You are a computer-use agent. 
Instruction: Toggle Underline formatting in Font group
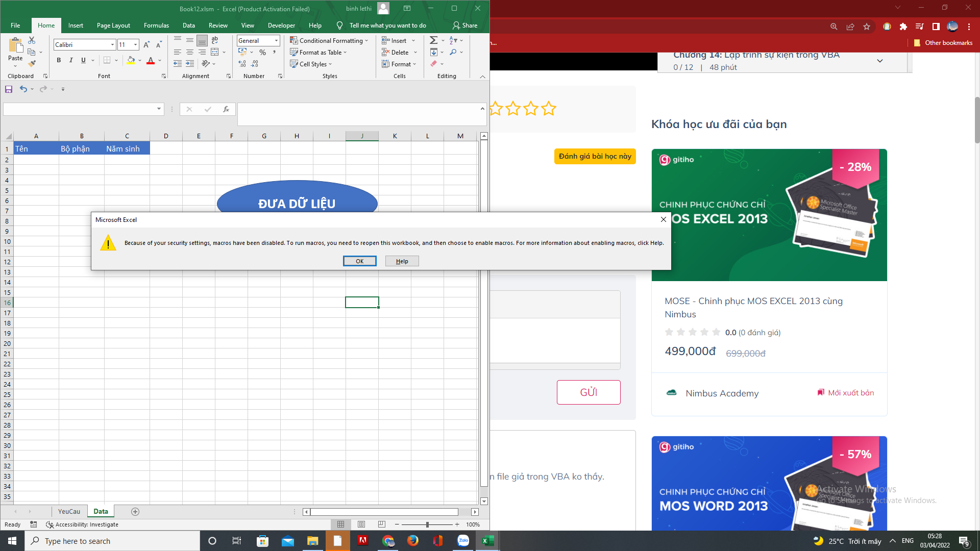pos(83,60)
